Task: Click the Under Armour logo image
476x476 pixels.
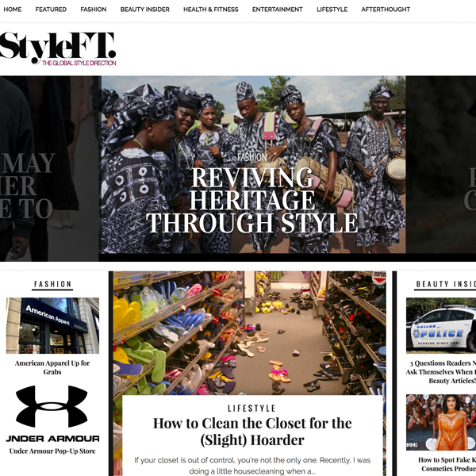Action: click(52, 414)
